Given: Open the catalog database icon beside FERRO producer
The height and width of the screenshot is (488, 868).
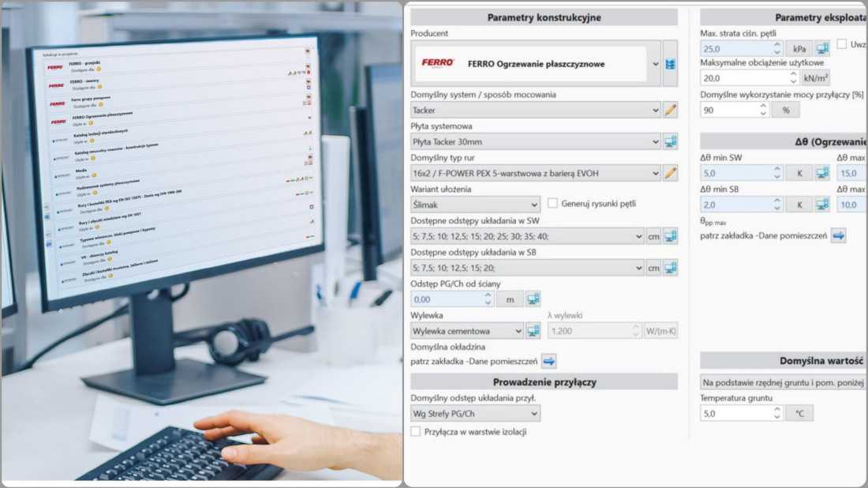Looking at the screenshot, I should (669, 62).
